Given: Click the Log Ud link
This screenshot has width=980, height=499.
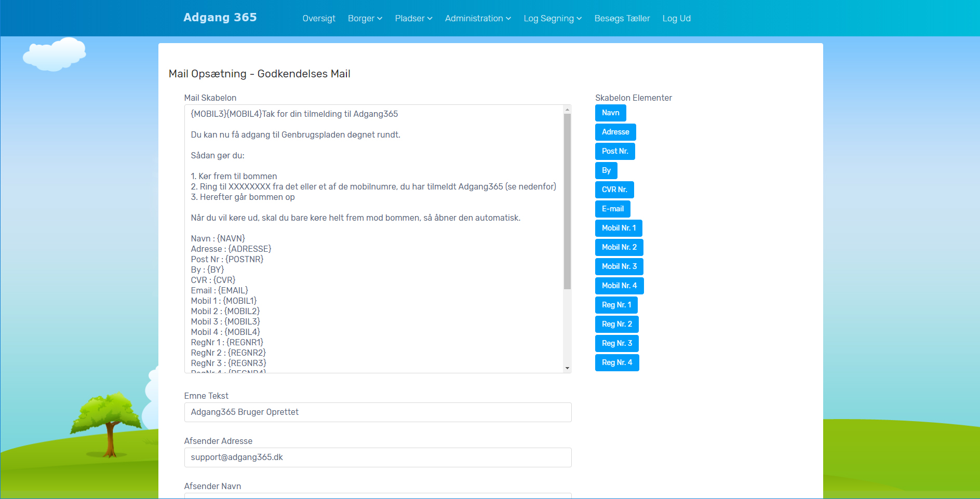Looking at the screenshot, I should click(676, 19).
